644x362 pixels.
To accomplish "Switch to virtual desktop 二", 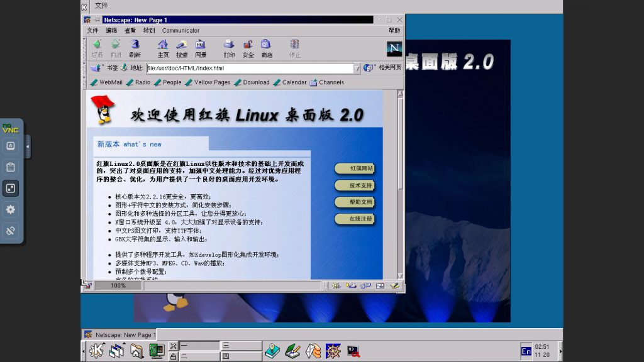I will coord(199,356).
